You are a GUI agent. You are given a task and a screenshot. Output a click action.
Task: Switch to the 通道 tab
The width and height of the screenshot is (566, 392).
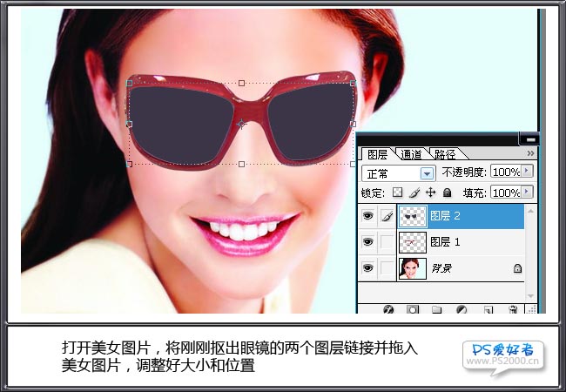pyautogui.click(x=411, y=154)
